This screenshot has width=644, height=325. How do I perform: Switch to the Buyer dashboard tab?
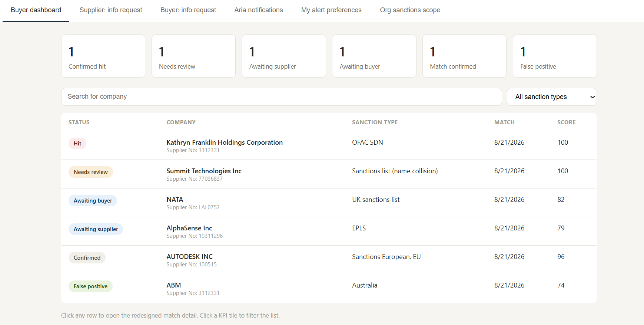click(x=36, y=10)
